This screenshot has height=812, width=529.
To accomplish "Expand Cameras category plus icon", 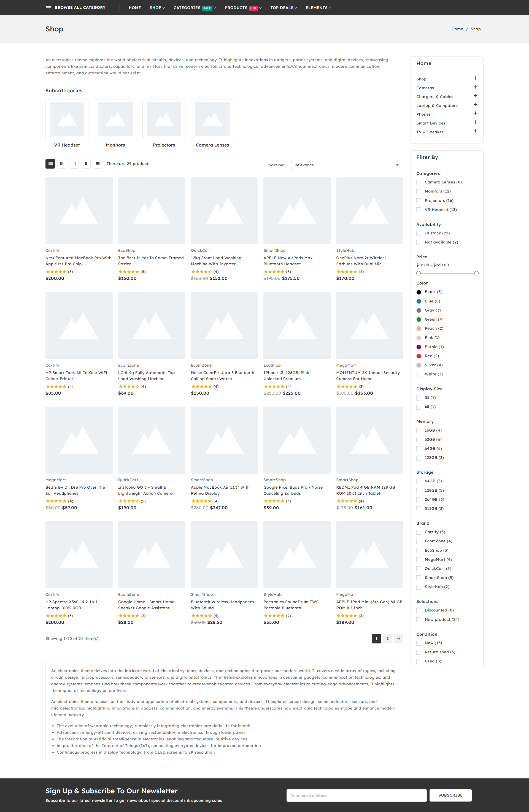I will pyautogui.click(x=476, y=87).
